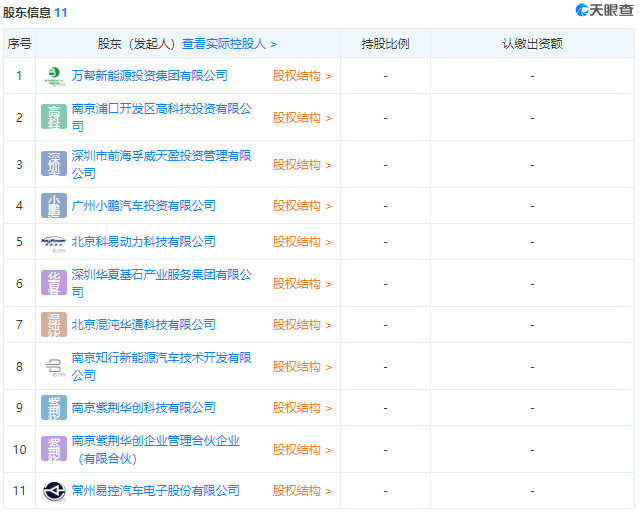Open 北京科易动力科技有限公司 link
This screenshot has height=512, width=639.
[x=143, y=242]
